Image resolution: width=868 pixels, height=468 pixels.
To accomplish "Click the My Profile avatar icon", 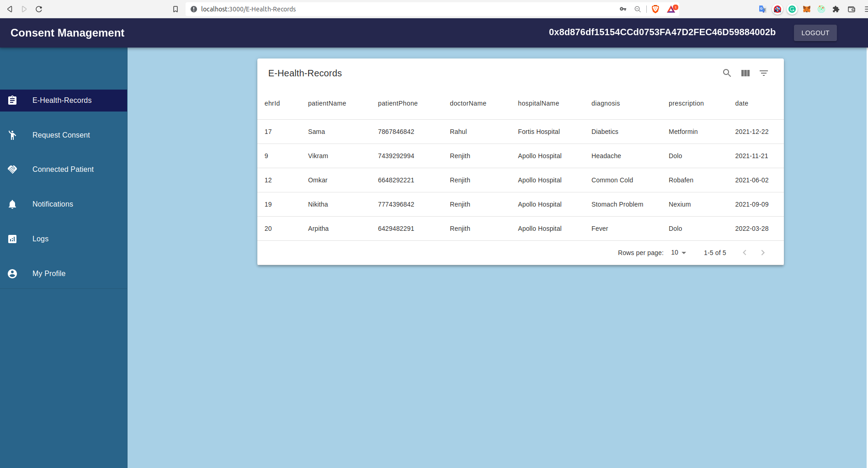I will [12, 273].
